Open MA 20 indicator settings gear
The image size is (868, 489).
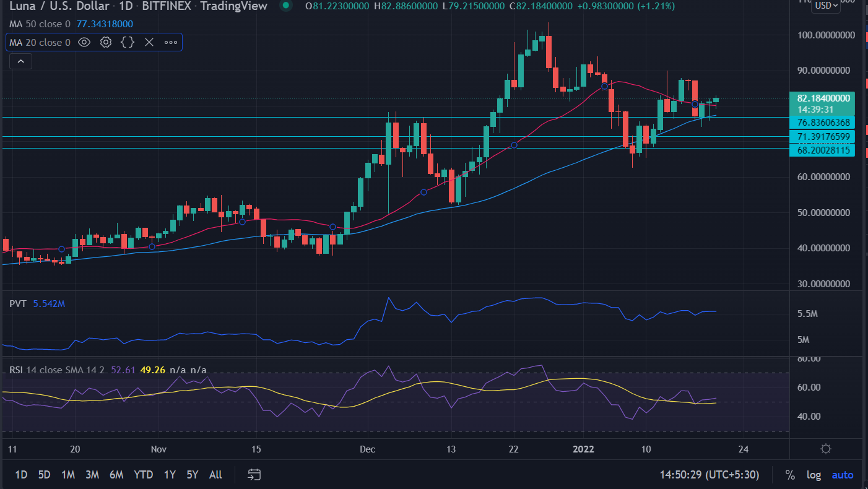coord(106,42)
